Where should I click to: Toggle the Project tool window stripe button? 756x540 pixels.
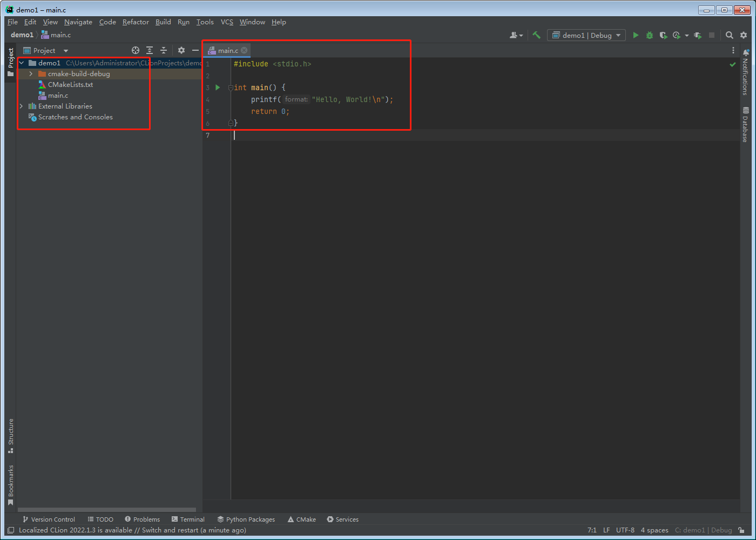click(x=10, y=62)
